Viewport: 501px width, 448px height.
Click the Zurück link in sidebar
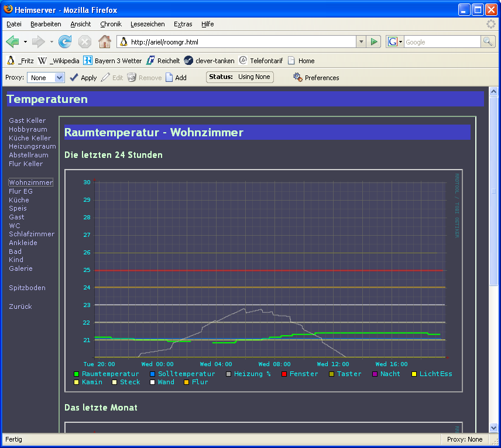[x=20, y=306]
